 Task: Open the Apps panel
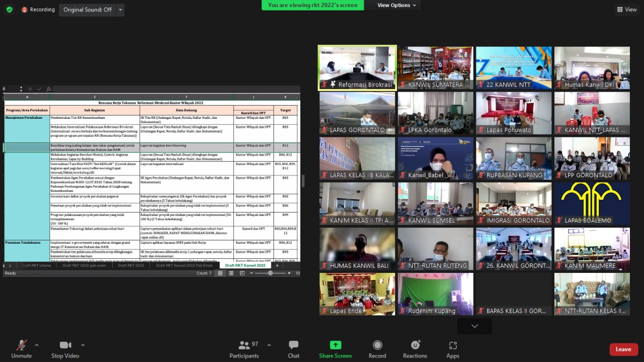tap(452, 349)
